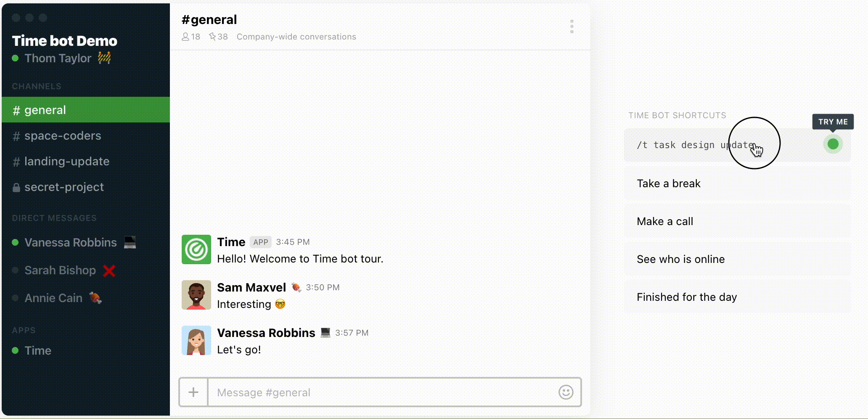Click the pinned items icon showing 38

tap(212, 37)
